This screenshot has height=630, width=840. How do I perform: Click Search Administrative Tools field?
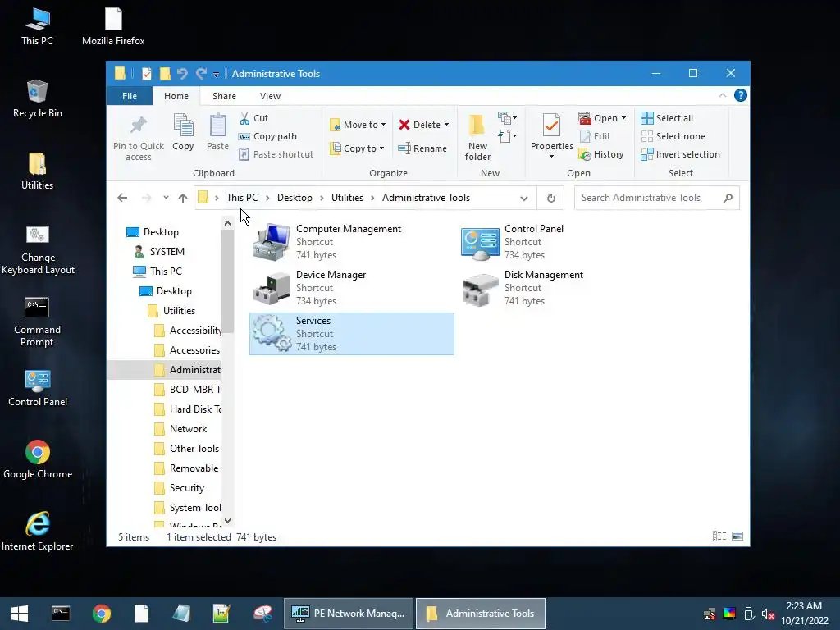(657, 198)
